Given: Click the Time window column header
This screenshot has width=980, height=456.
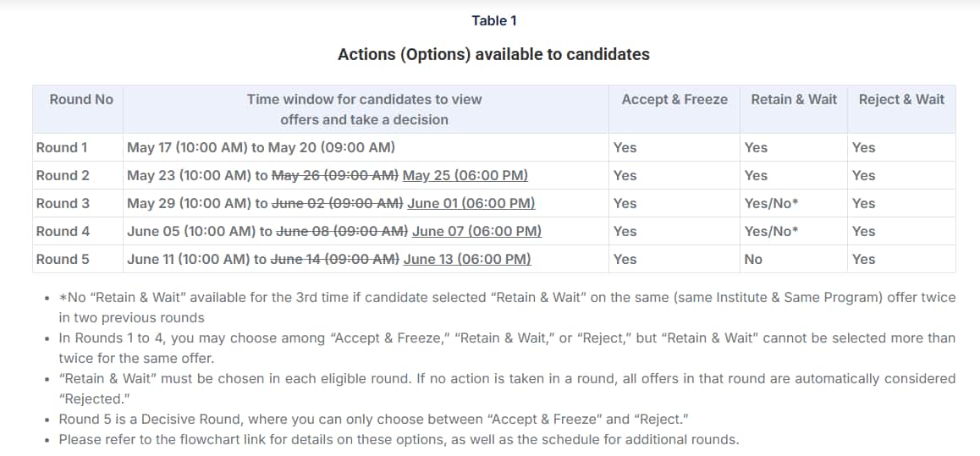Looking at the screenshot, I should tap(365, 109).
